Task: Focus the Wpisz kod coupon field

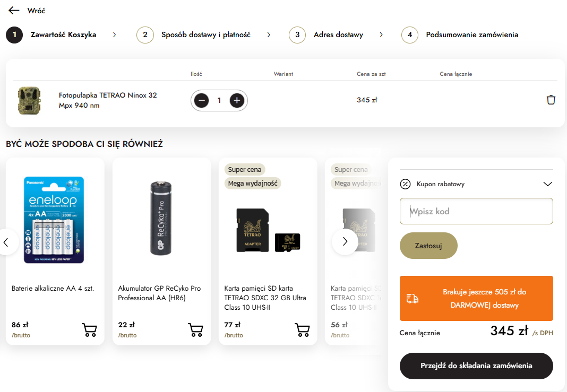Action: [x=476, y=211]
